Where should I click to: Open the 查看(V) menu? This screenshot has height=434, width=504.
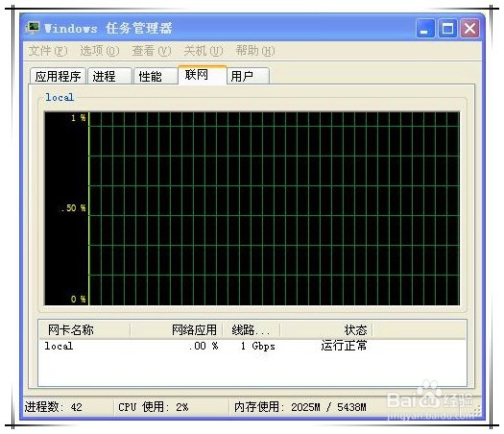tap(152, 51)
